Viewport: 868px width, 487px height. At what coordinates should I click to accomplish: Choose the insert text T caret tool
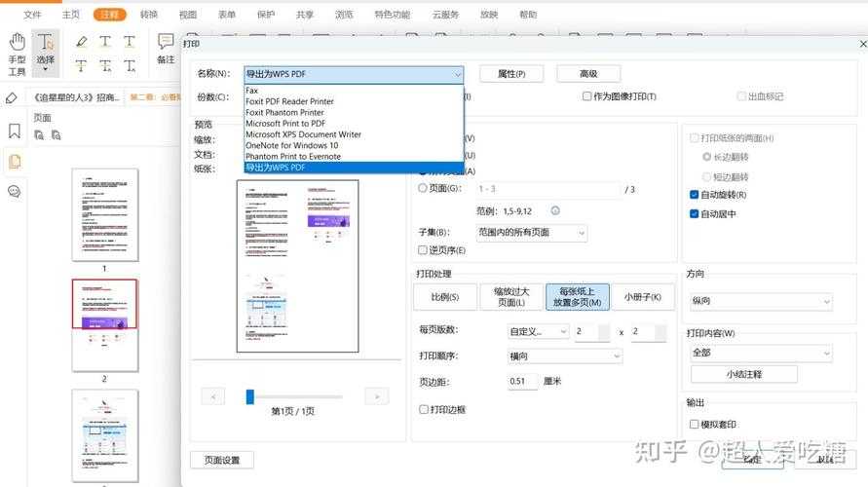pyautogui.click(x=129, y=66)
